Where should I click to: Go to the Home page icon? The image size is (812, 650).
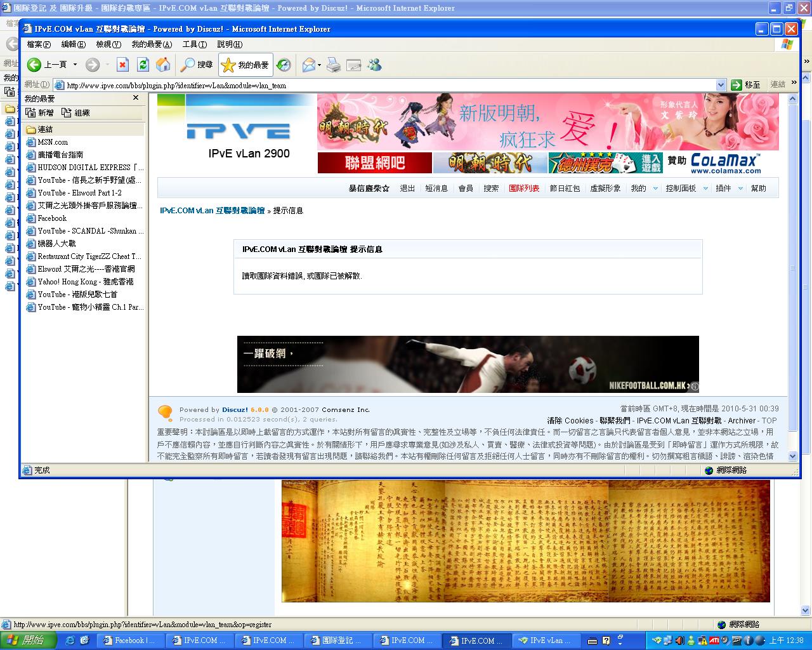[x=163, y=65]
